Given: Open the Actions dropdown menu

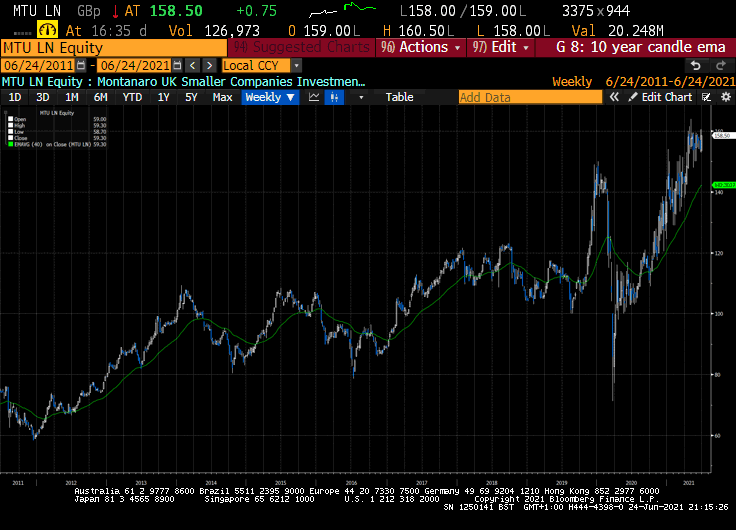Looking at the screenshot, I should [x=421, y=47].
